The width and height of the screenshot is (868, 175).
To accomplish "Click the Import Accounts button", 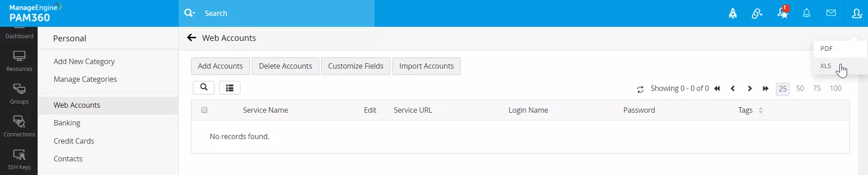I will click(x=426, y=66).
